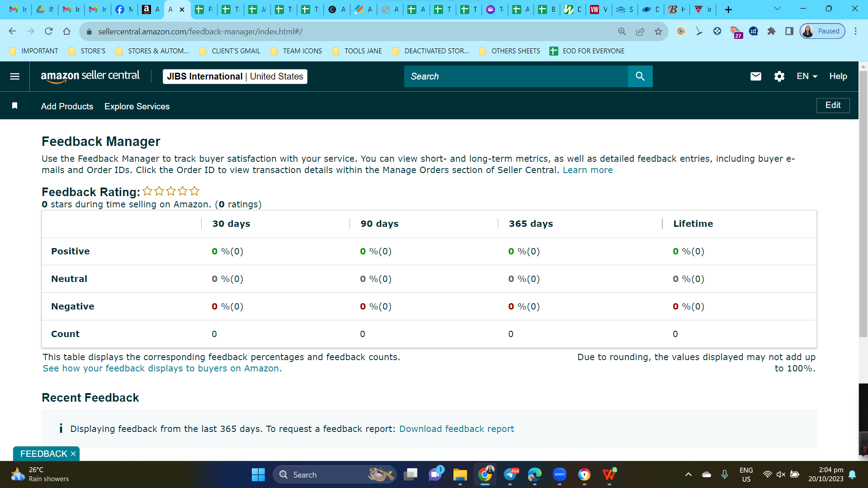
Task: Close the active browser tab
Action: click(182, 9)
